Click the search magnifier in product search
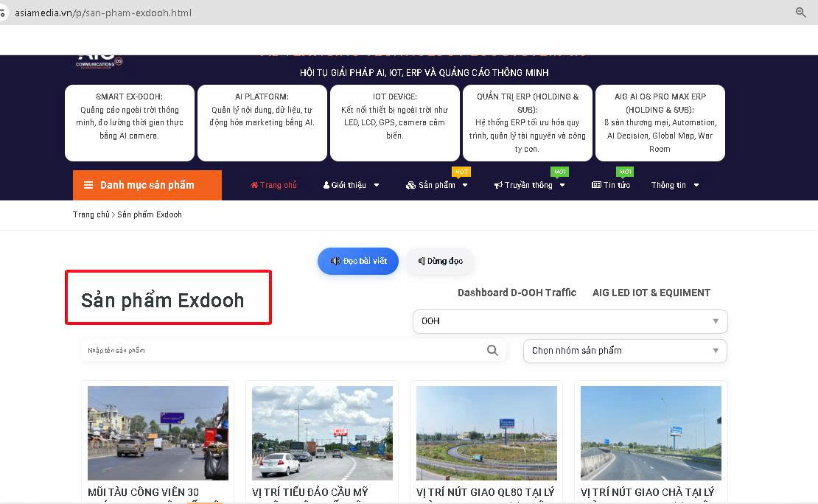This screenshot has width=818, height=504. (x=492, y=351)
